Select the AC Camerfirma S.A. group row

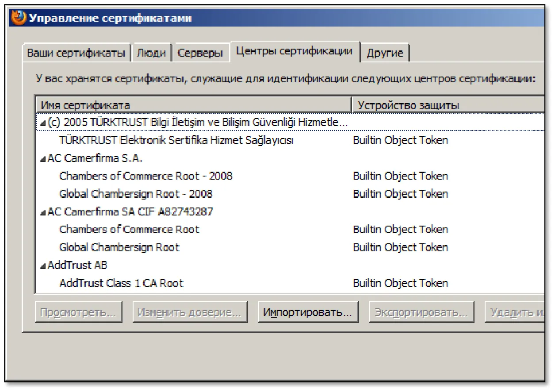point(290,158)
